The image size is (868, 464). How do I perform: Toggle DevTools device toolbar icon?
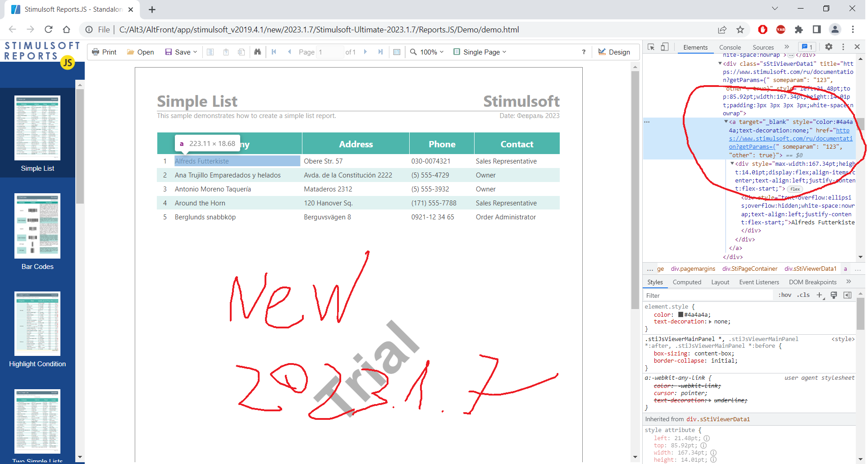(665, 47)
